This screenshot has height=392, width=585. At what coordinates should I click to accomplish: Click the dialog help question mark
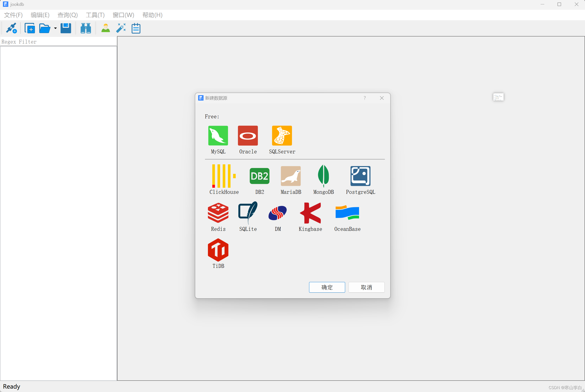tap(365, 98)
